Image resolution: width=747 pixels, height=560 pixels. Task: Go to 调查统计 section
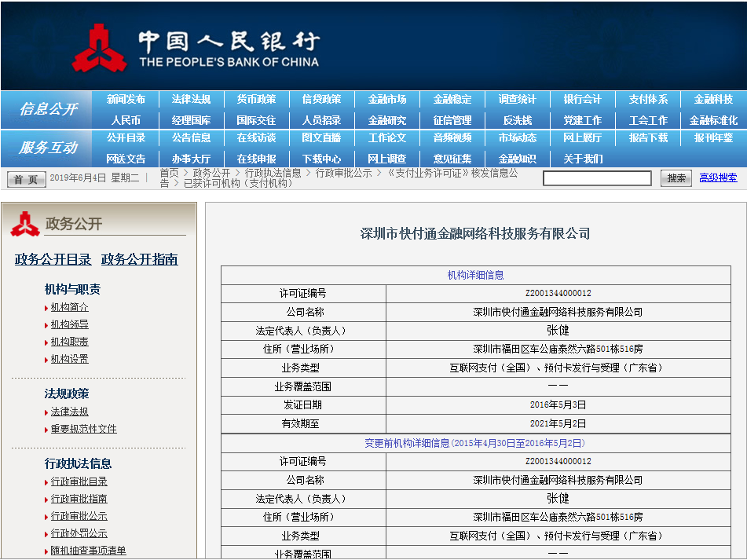point(518,100)
